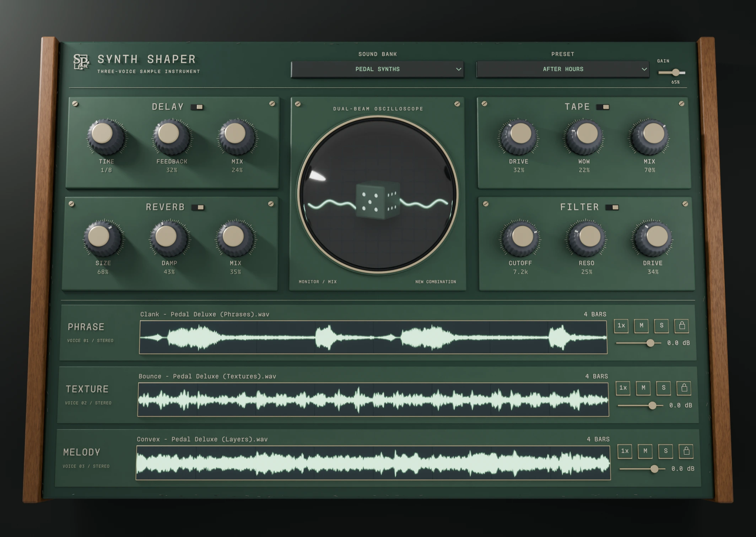Viewport: 756px width, 537px height.
Task: Click the Delay Time knob
Action: [x=106, y=137]
